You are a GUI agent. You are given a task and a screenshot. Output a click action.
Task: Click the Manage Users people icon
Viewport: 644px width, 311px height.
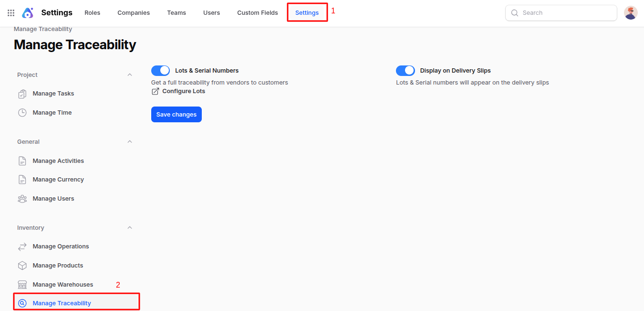point(22,199)
